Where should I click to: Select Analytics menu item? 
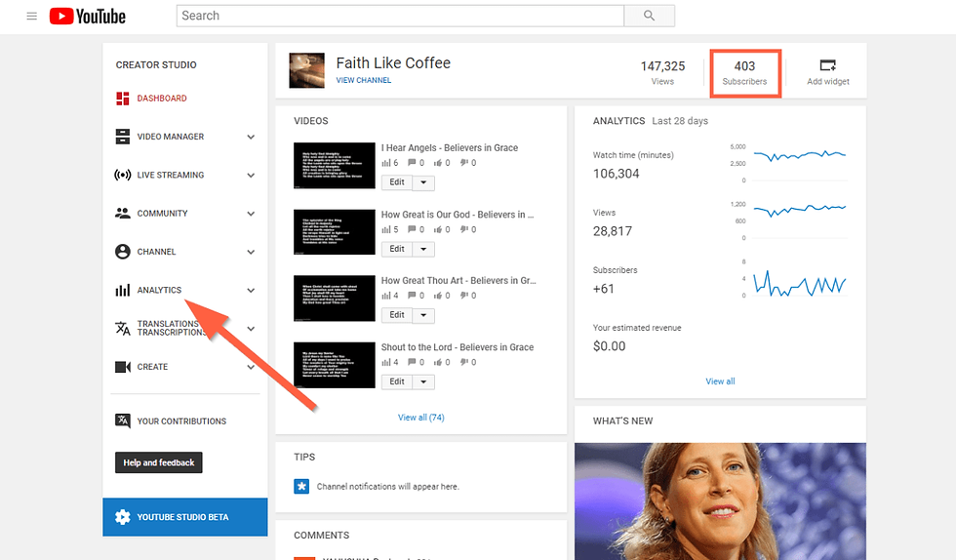[159, 291]
